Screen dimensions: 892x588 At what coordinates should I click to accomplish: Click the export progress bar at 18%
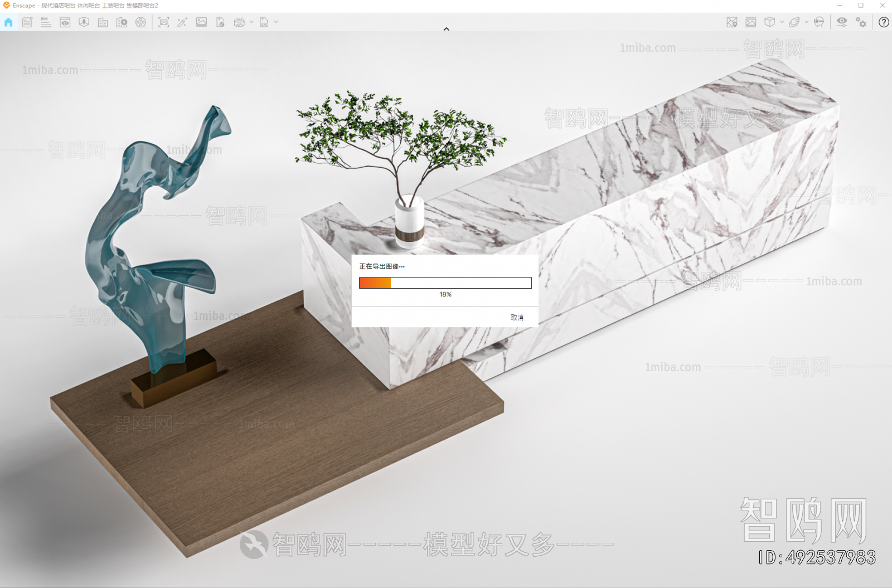point(445,283)
